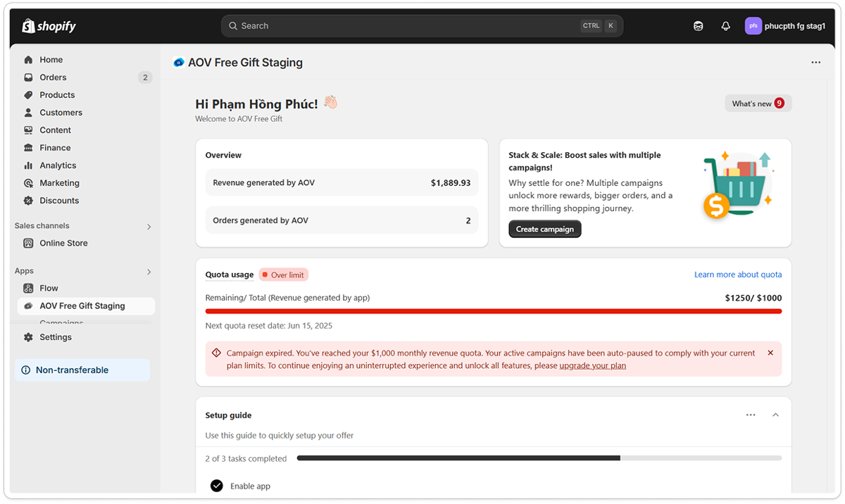Viewport: 845px width, 504px height.
Task: Click the Non-transferable info icon
Action: [26, 370]
